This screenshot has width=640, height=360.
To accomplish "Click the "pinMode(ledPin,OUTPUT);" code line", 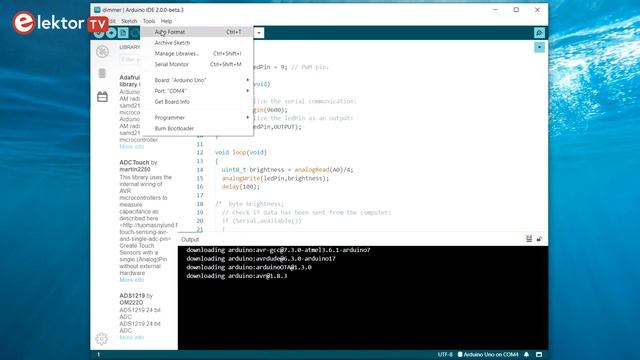I will click(x=277, y=127).
